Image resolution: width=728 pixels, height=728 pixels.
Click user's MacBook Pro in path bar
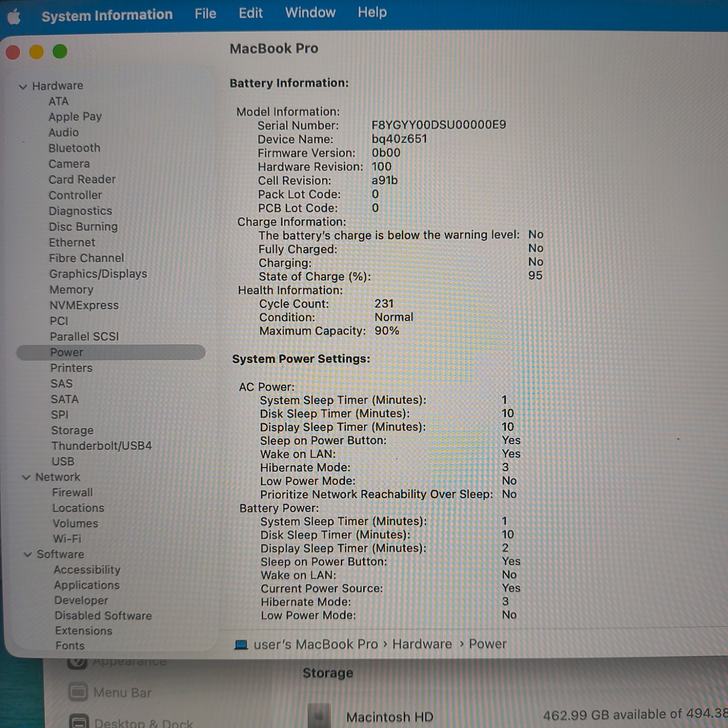(315, 644)
